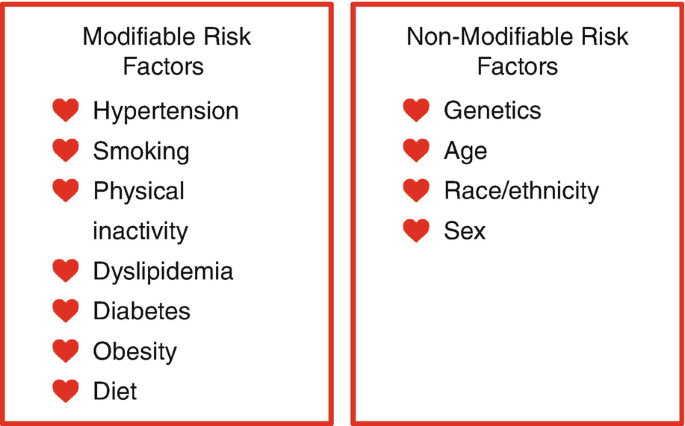Click the heart icon beside Genetics
Viewport: 685px width, 426px height.
click(416, 110)
